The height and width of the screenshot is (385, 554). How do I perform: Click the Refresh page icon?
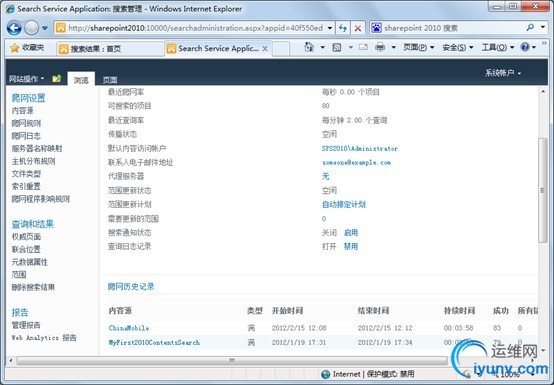click(x=343, y=28)
